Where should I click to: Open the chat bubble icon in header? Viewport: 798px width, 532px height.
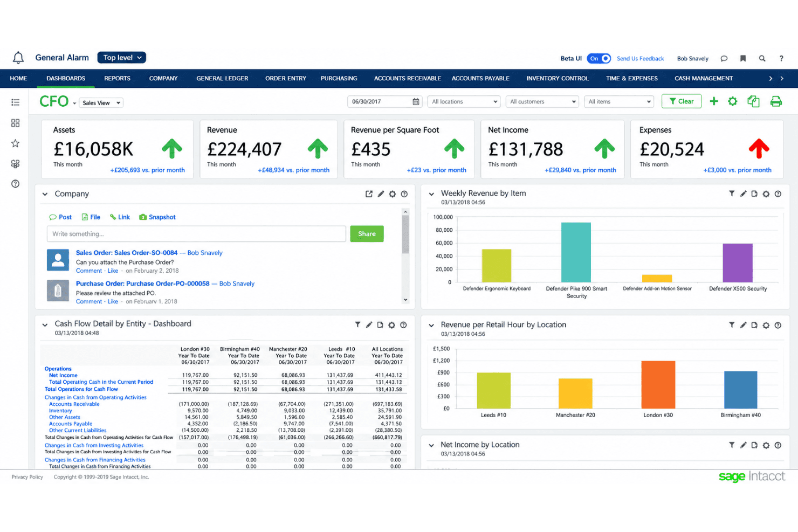(x=724, y=59)
